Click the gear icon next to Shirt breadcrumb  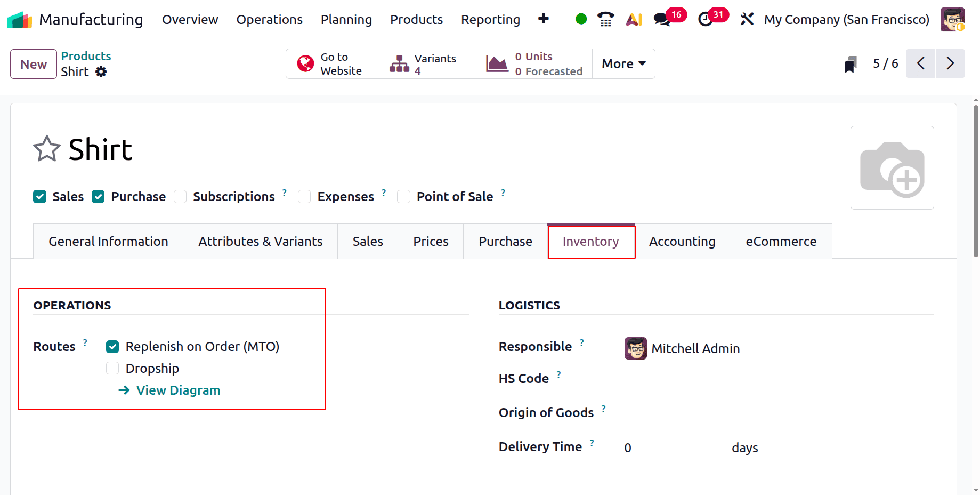(101, 72)
